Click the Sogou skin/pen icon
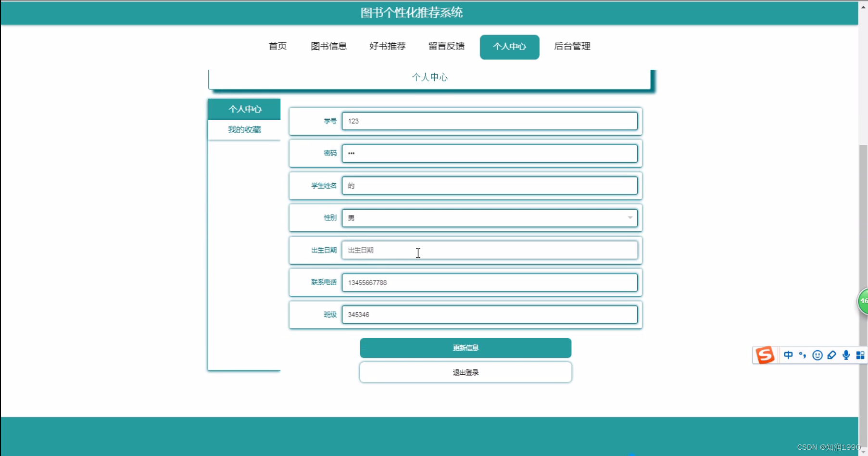The width and height of the screenshot is (868, 456). pos(831,355)
